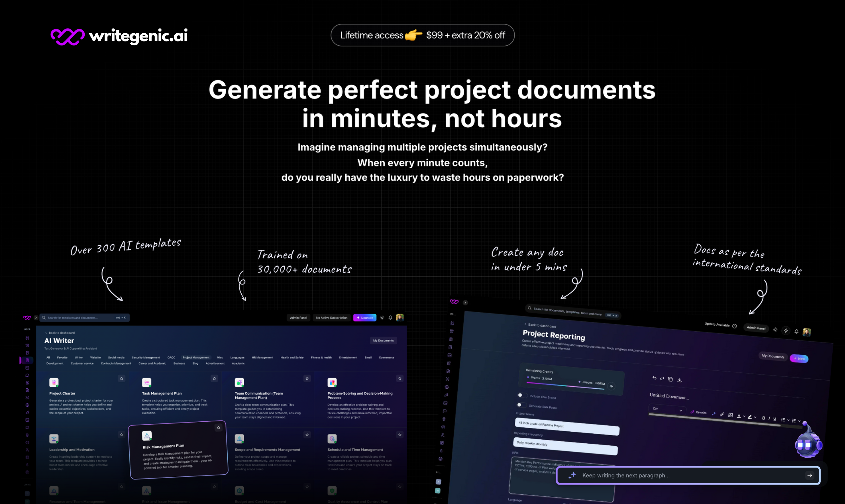Screen dimensions: 845x504
Task: Expand the highlight color arrow in editor toolbar
Action: [x=755, y=417]
